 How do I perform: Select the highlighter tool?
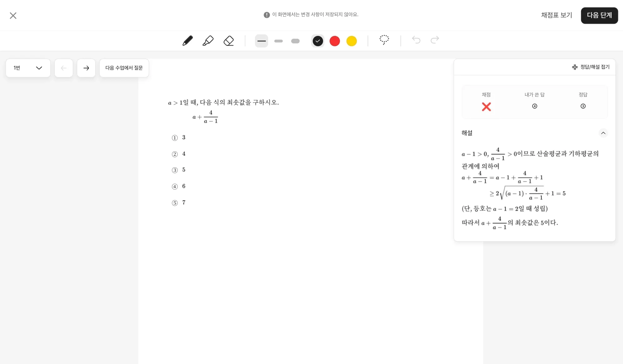208,41
